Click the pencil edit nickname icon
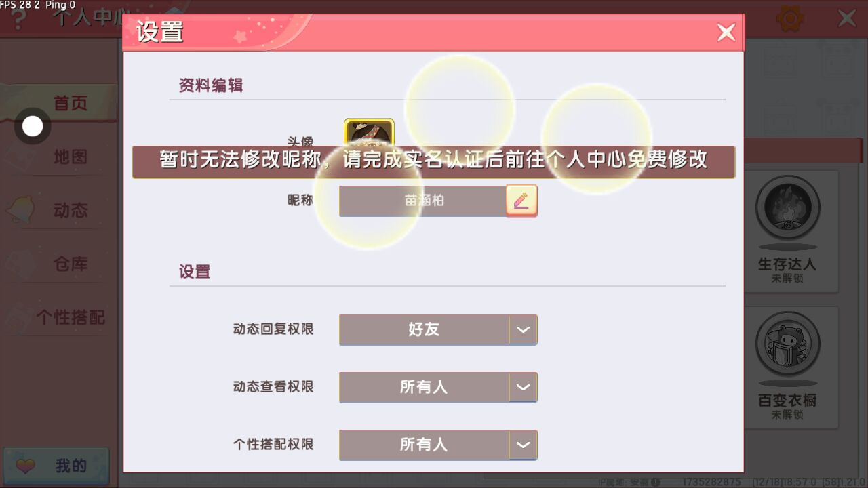 (521, 201)
